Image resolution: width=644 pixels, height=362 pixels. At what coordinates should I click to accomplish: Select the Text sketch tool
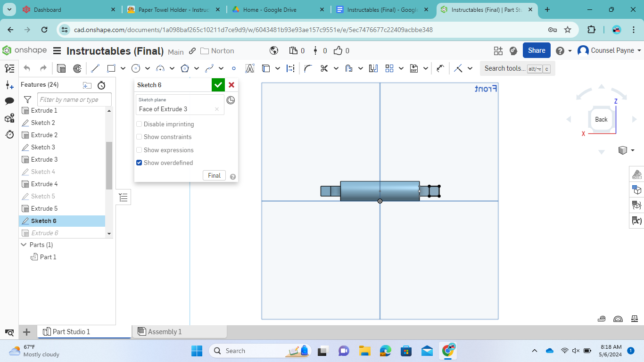250,68
